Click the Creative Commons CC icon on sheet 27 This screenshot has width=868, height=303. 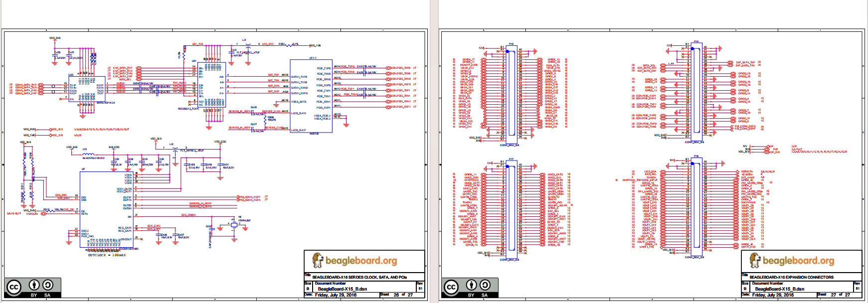(451, 288)
